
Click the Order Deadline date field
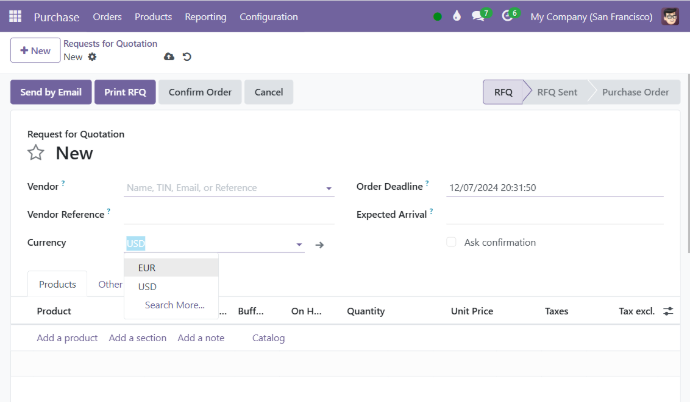(554, 187)
